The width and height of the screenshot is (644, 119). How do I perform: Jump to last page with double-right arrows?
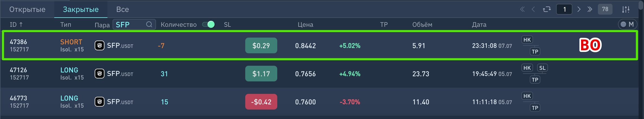590,9
